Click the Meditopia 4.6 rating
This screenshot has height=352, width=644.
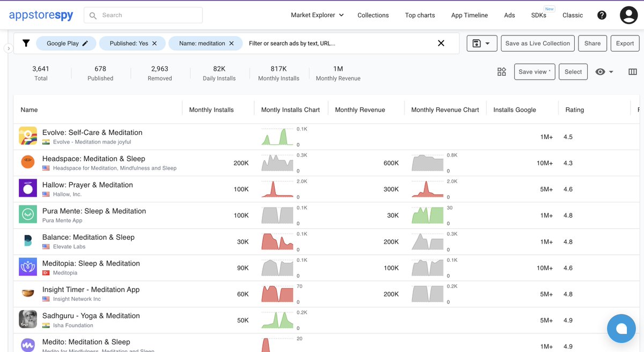[568, 268]
